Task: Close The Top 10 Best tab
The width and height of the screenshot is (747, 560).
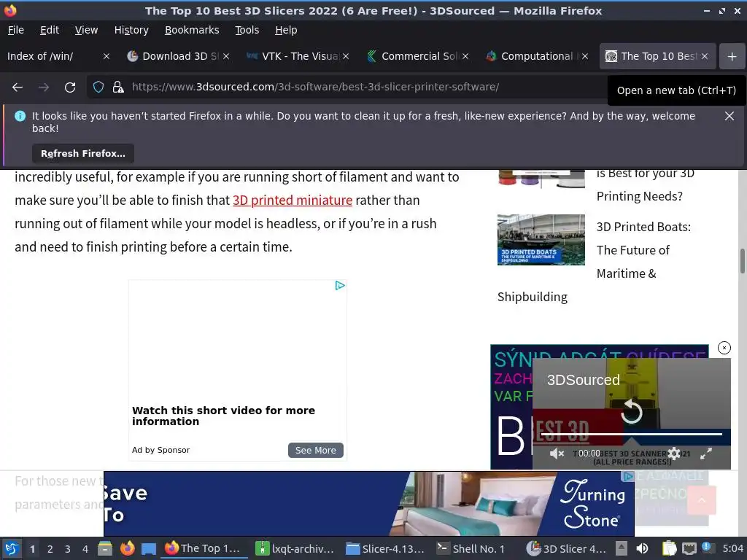Action: [705, 56]
